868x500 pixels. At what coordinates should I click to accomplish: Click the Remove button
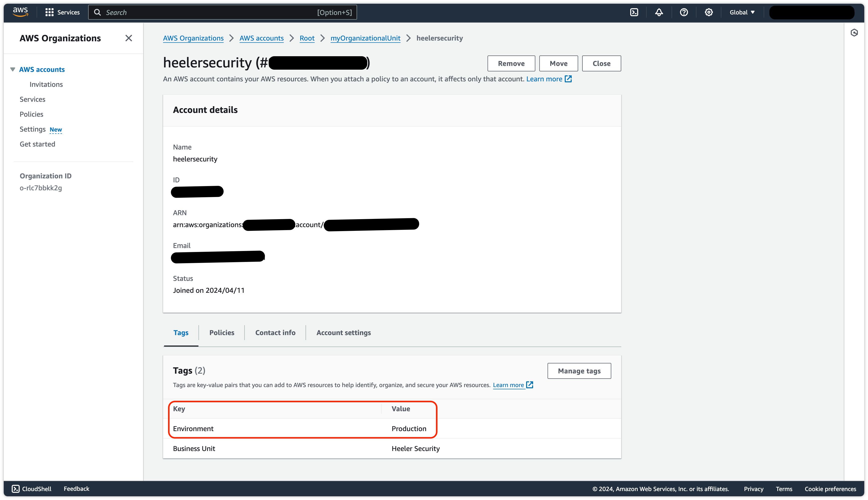(511, 63)
